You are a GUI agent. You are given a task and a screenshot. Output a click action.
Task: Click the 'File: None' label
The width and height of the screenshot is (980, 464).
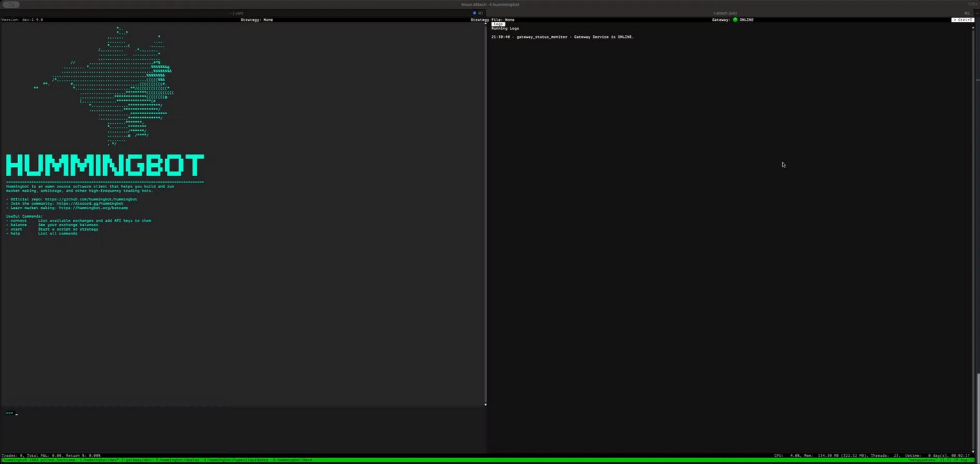pos(503,20)
